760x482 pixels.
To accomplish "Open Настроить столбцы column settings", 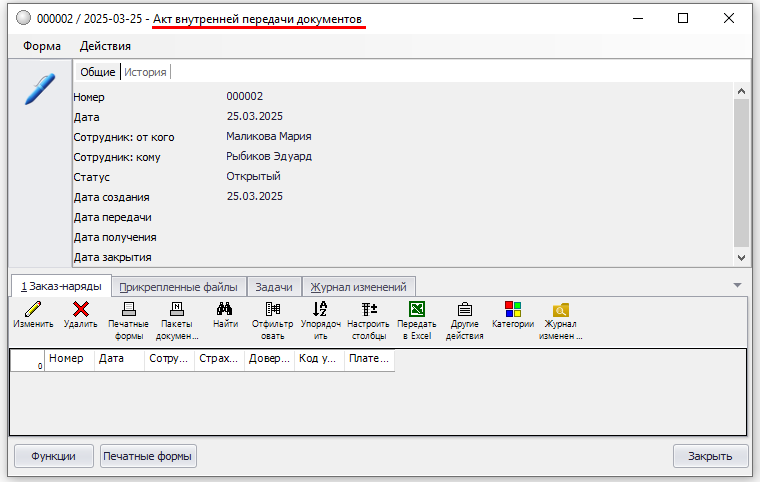I will click(x=368, y=310).
